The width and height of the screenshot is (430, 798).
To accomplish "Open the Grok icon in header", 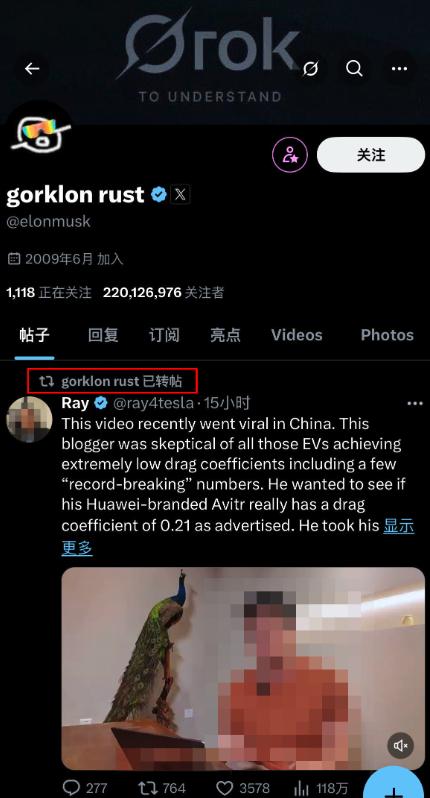I will [310, 68].
